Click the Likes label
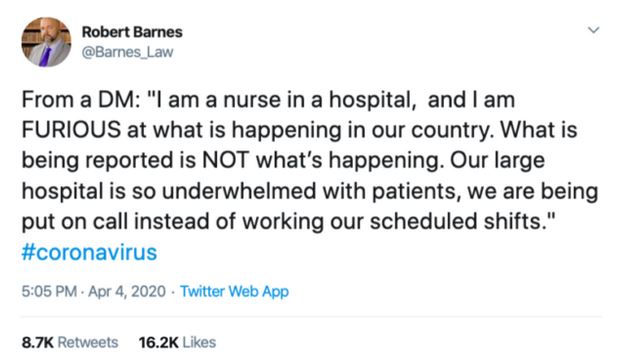Screen dimensions: 628x363 tap(199, 343)
